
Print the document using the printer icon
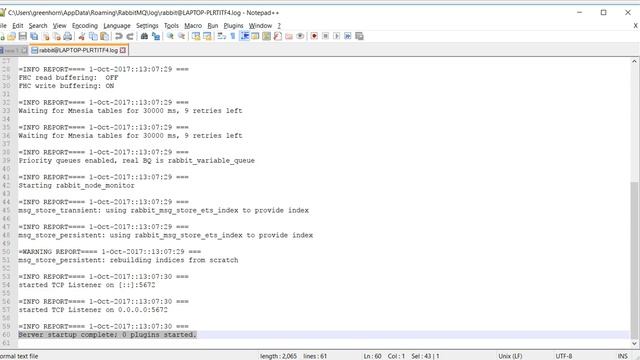(68, 36)
